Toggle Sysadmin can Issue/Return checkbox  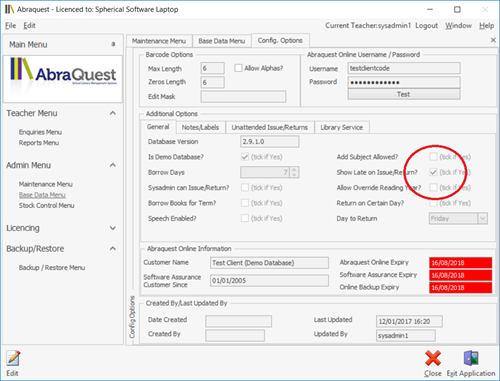pos(245,188)
